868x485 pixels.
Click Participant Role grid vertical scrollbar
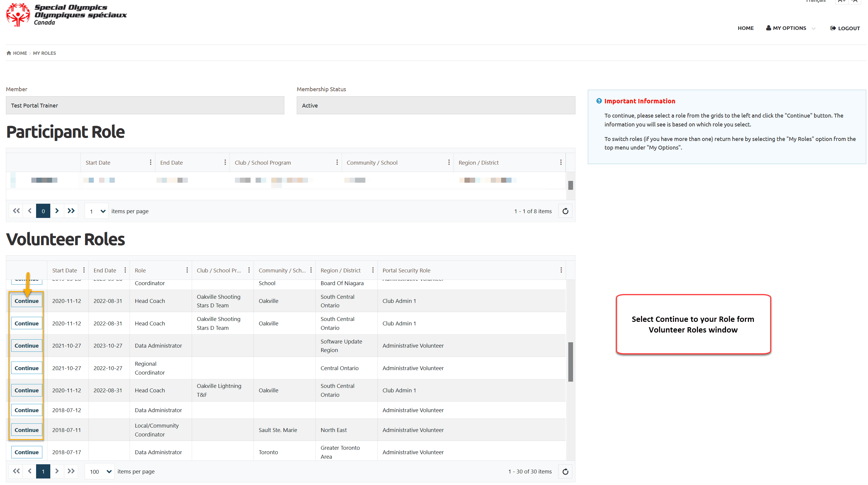click(570, 185)
